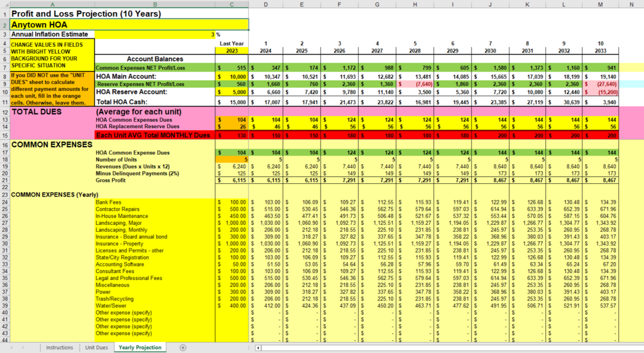Select column M header
The height and width of the screenshot is (353, 644).
coord(600,4)
